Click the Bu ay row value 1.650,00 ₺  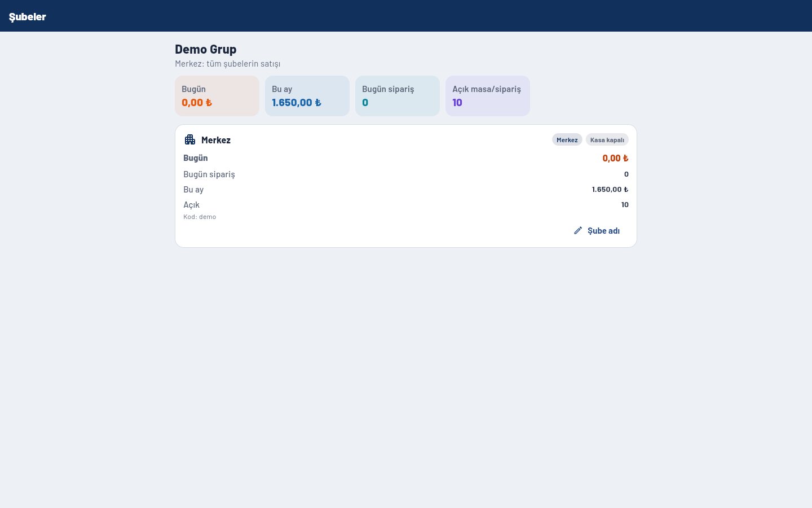coord(610,189)
